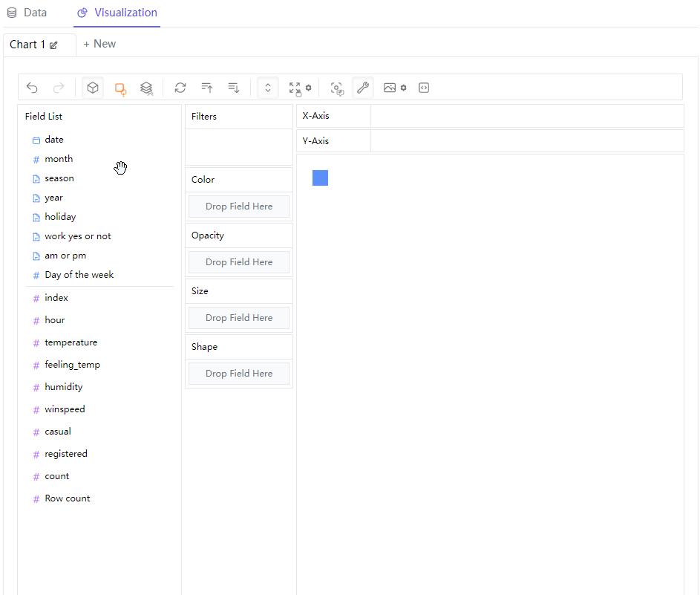This screenshot has width=700, height=595.
Task: Open export image settings gear
Action: click(x=404, y=88)
